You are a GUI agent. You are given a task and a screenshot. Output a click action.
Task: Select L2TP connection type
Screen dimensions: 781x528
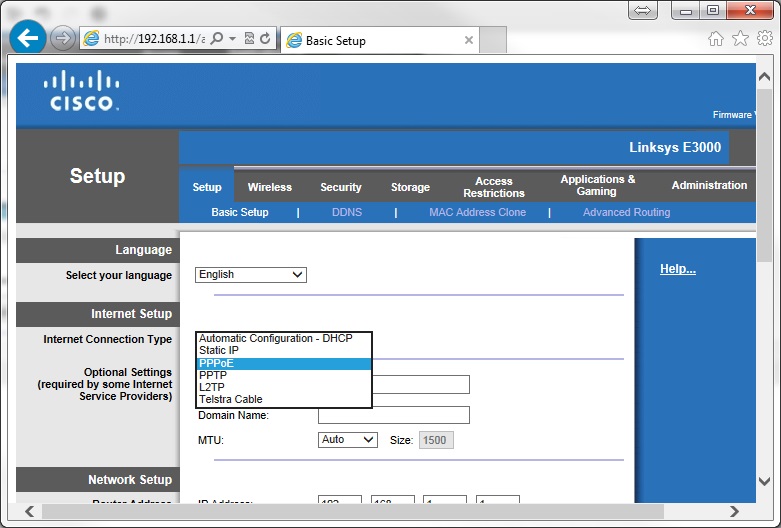coord(284,387)
